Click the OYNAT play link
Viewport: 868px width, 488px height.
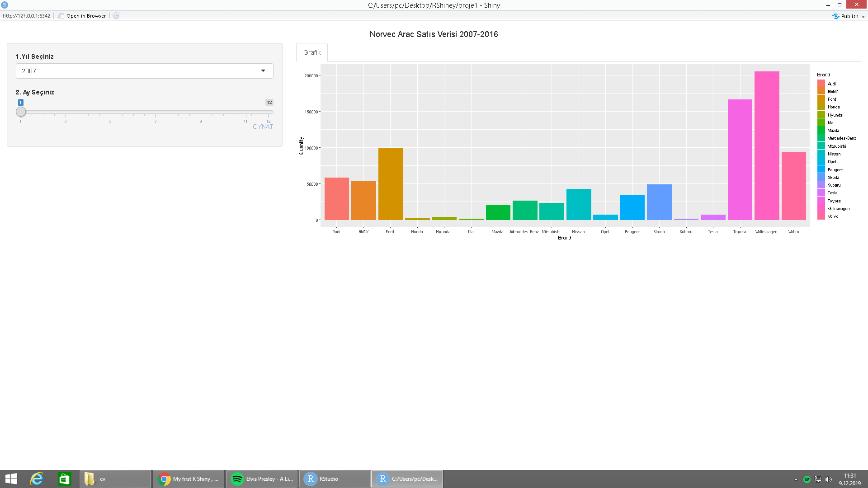[x=263, y=127]
